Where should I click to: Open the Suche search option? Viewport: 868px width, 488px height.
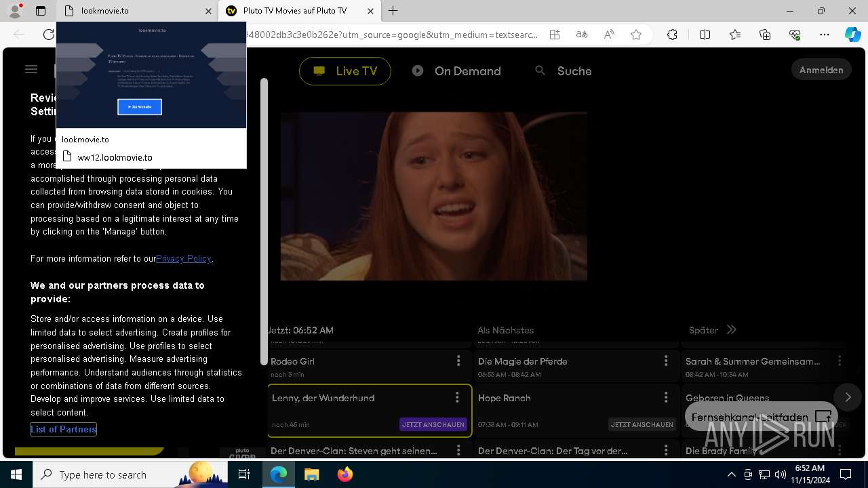pyautogui.click(x=564, y=71)
